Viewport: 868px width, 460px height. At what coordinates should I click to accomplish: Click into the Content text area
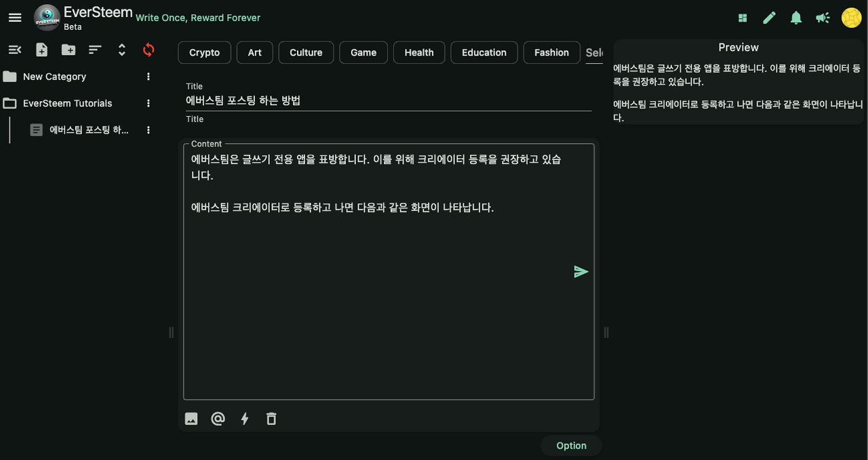(x=389, y=271)
